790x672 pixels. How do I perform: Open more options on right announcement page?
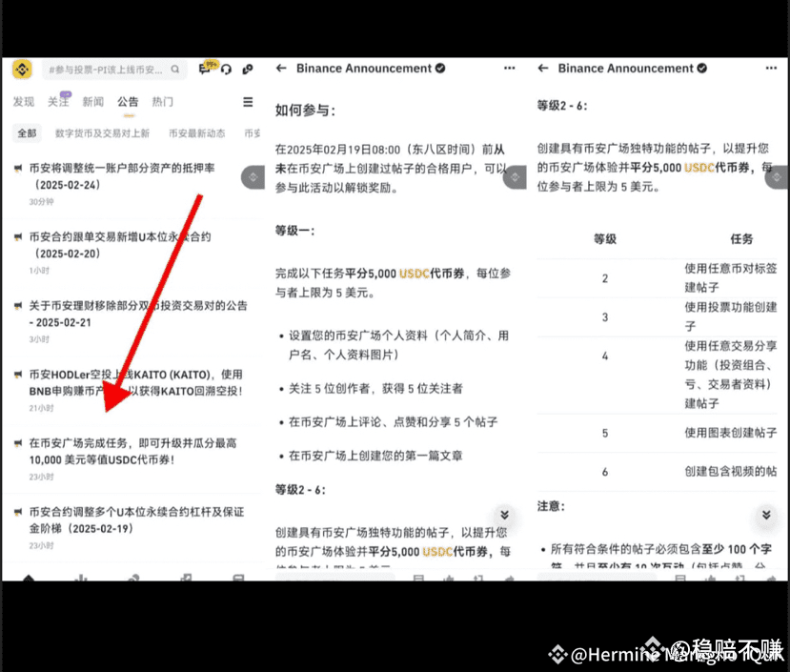(x=771, y=68)
